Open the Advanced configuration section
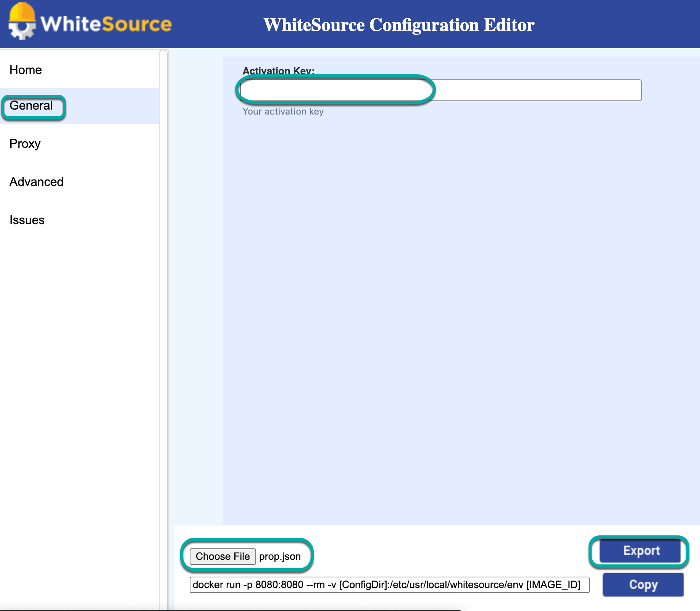 36,182
